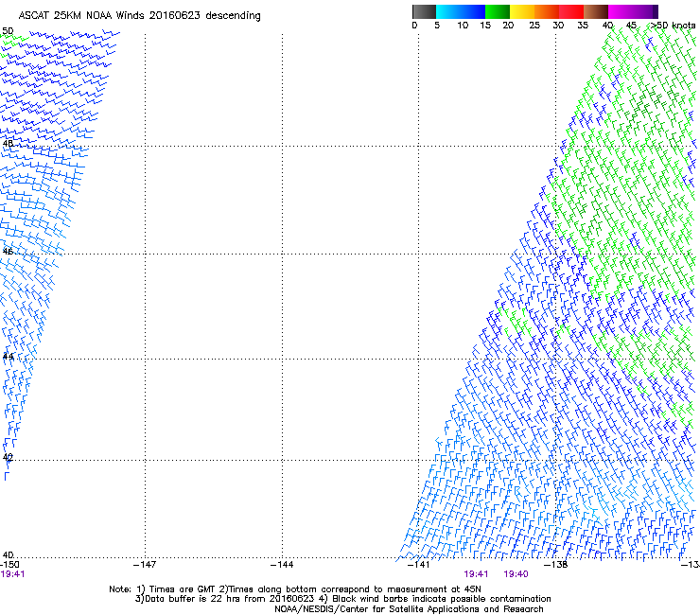The image size is (700, 615).
Task: Click the longitude label -141
Action: tap(419, 565)
